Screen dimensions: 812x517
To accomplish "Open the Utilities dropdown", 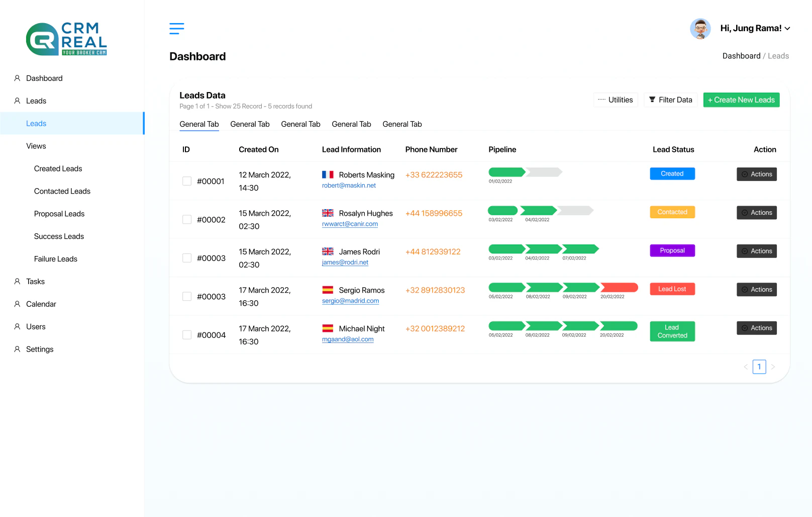I will pos(616,100).
